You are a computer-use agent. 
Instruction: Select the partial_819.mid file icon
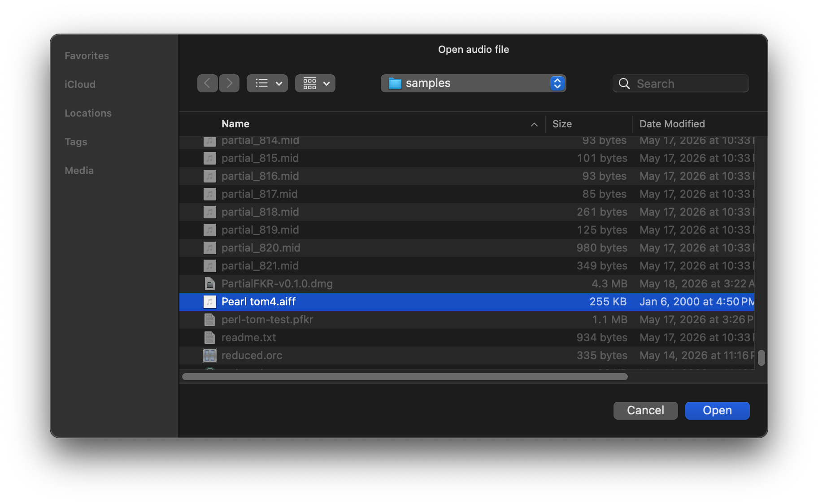(x=209, y=230)
